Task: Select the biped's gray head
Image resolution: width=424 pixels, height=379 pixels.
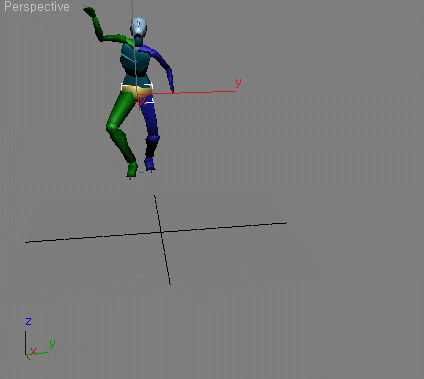Action: [x=139, y=27]
